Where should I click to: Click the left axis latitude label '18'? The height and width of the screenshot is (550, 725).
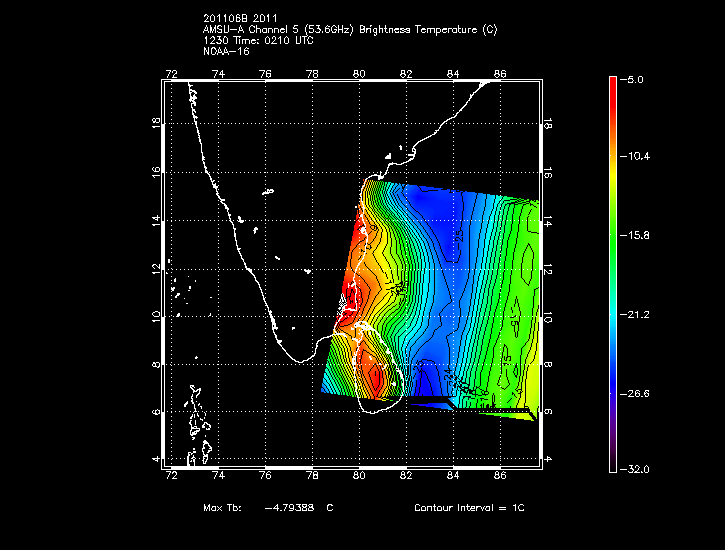click(x=156, y=123)
